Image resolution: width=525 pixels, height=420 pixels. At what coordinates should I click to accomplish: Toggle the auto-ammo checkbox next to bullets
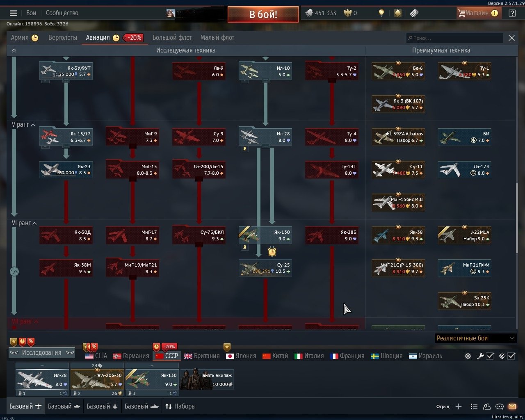511,356
